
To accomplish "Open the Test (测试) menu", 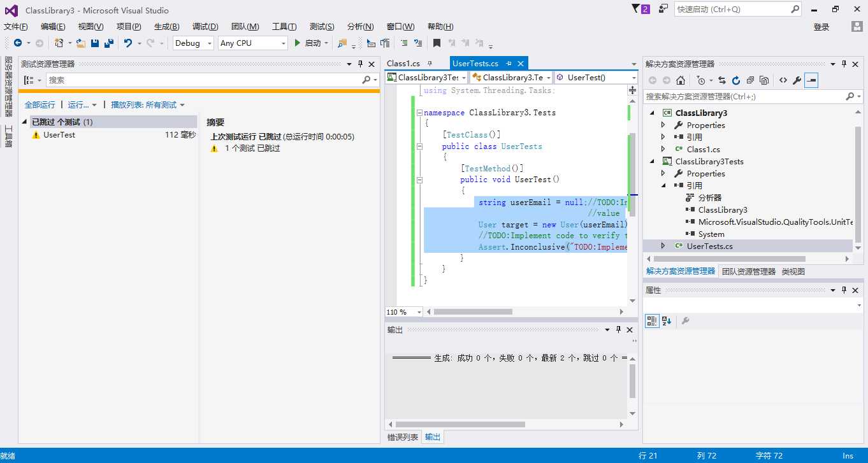I will (322, 26).
